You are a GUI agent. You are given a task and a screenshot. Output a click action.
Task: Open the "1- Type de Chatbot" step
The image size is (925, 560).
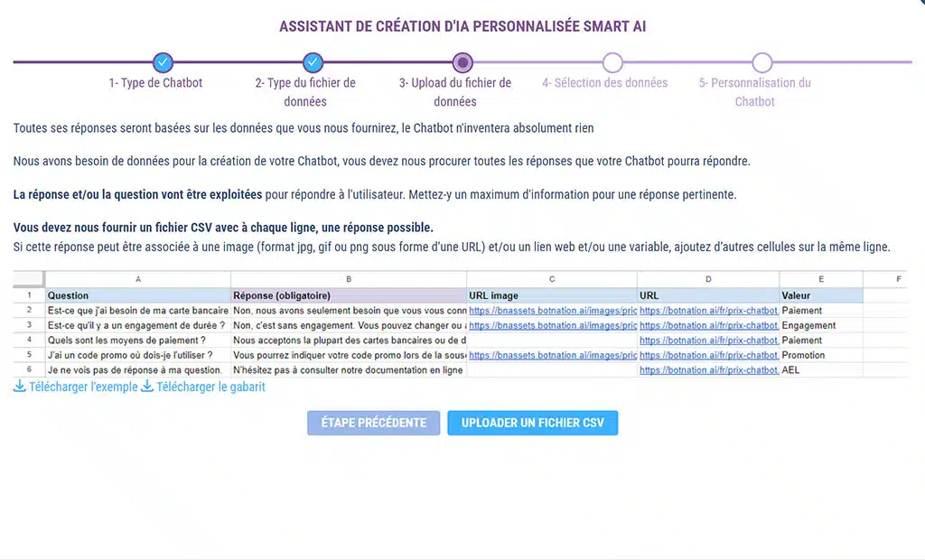pyautogui.click(x=156, y=83)
